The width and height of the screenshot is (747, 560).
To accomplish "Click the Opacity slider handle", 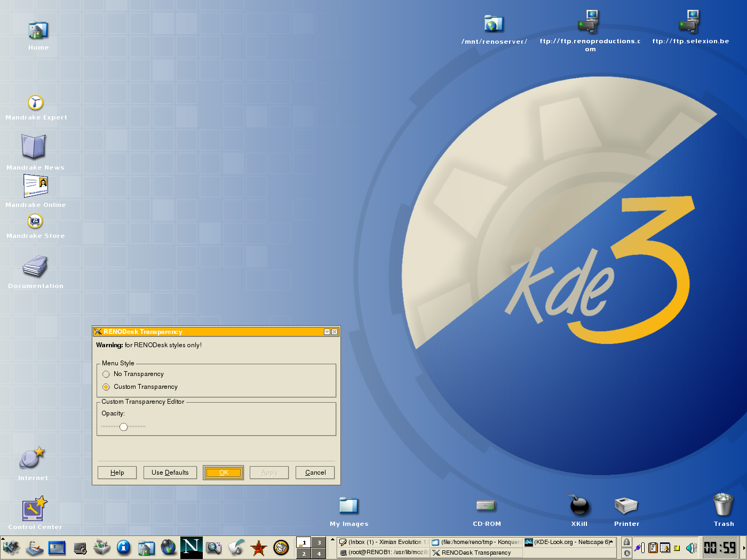I will [x=123, y=427].
